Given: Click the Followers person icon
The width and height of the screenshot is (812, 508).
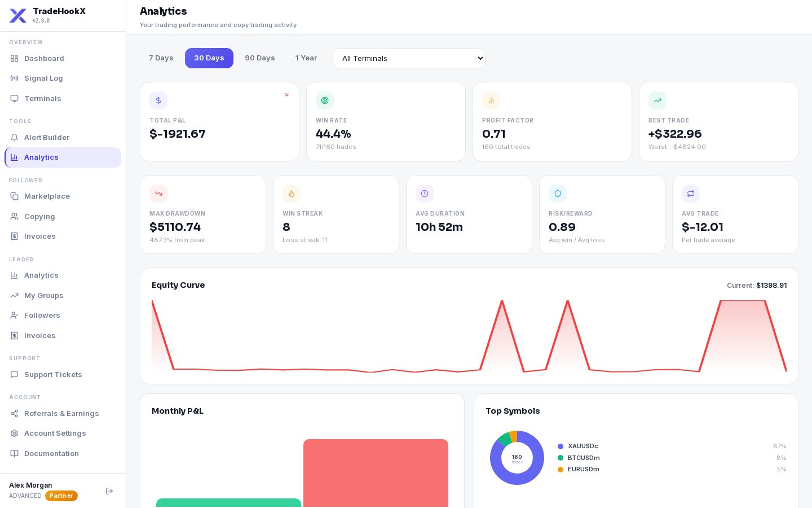Looking at the screenshot, I should pyautogui.click(x=15, y=316).
